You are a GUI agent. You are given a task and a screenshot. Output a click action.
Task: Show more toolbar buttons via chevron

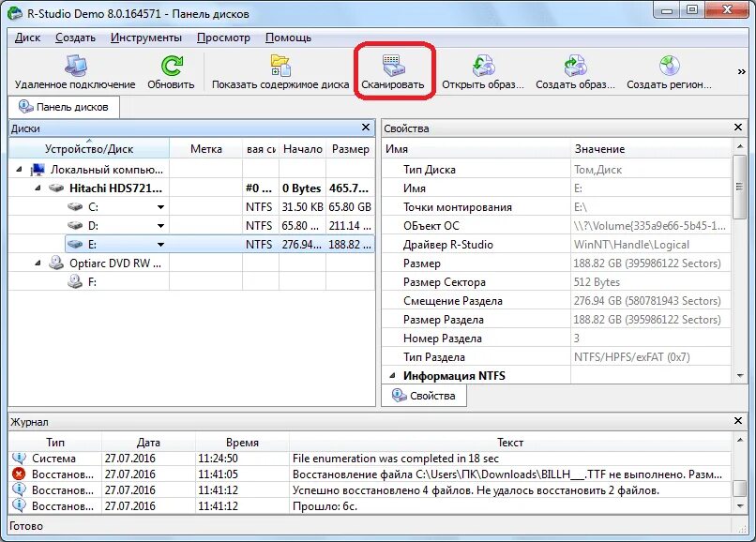pyautogui.click(x=742, y=72)
